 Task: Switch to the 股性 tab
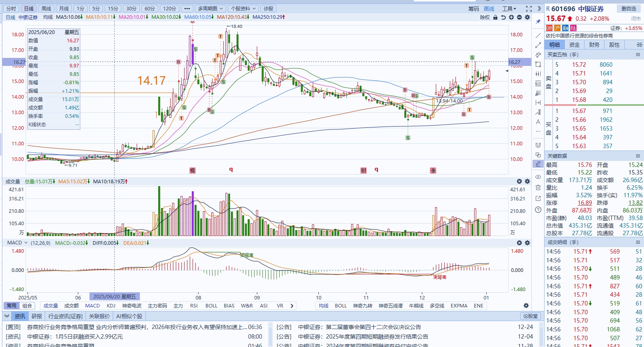[614, 45]
